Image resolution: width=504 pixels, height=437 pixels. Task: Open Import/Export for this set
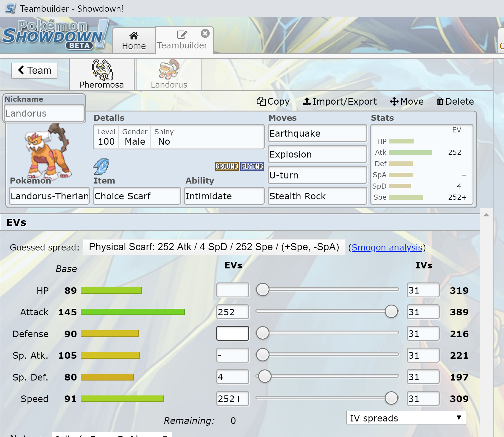point(339,102)
